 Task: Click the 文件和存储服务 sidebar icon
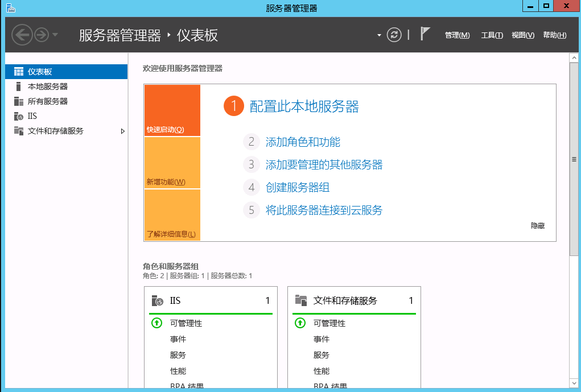19,130
